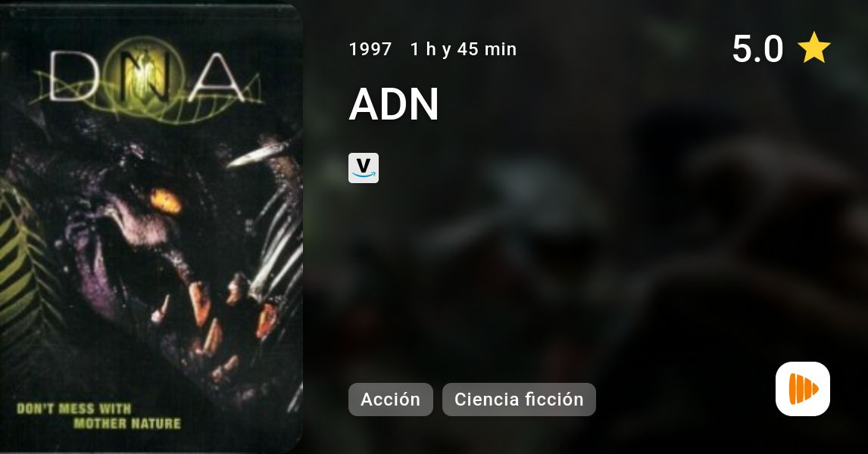Click the DNA logo on the poster

point(147,77)
